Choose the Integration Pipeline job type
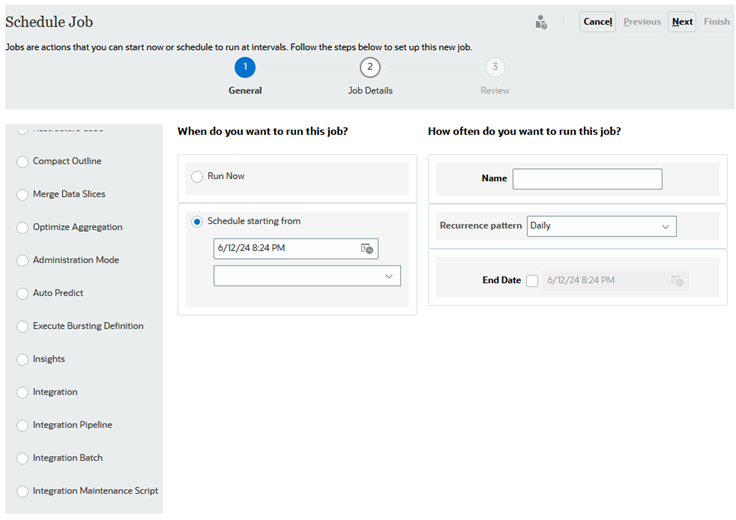 pyautogui.click(x=22, y=425)
